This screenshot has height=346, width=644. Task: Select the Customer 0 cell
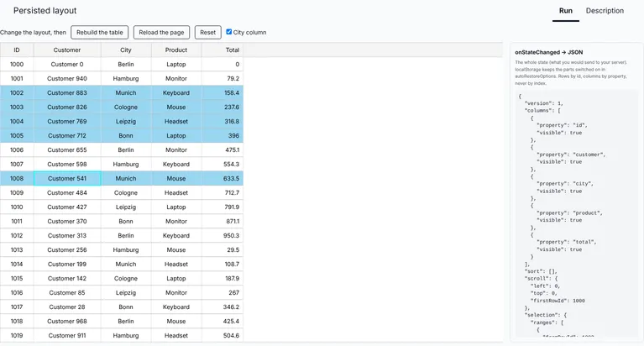point(67,64)
